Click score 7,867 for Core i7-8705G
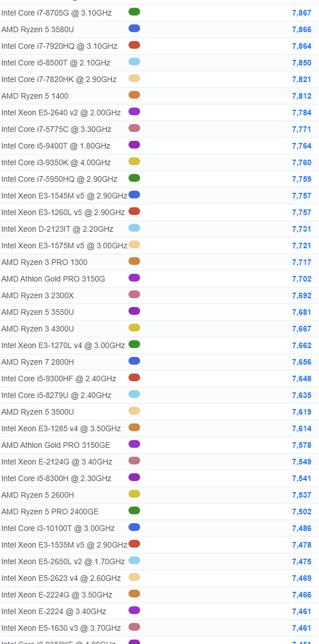 (x=302, y=13)
